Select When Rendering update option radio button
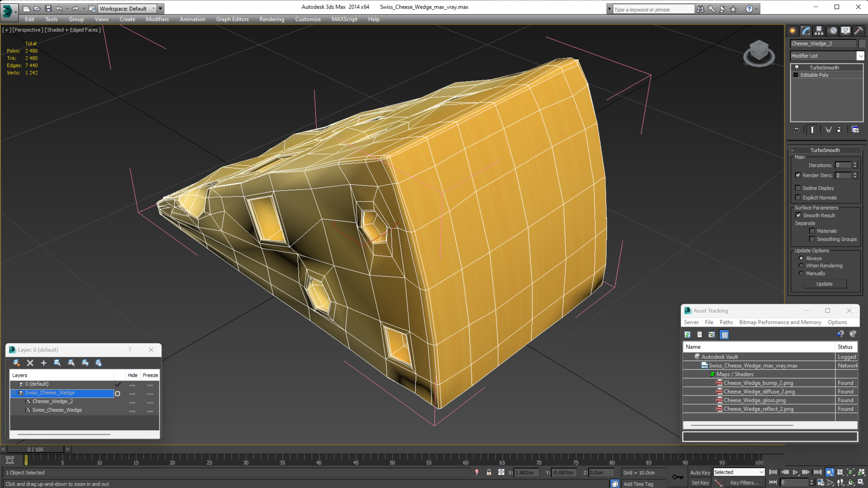The height and width of the screenshot is (488, 868). click(x=801, y=265)
